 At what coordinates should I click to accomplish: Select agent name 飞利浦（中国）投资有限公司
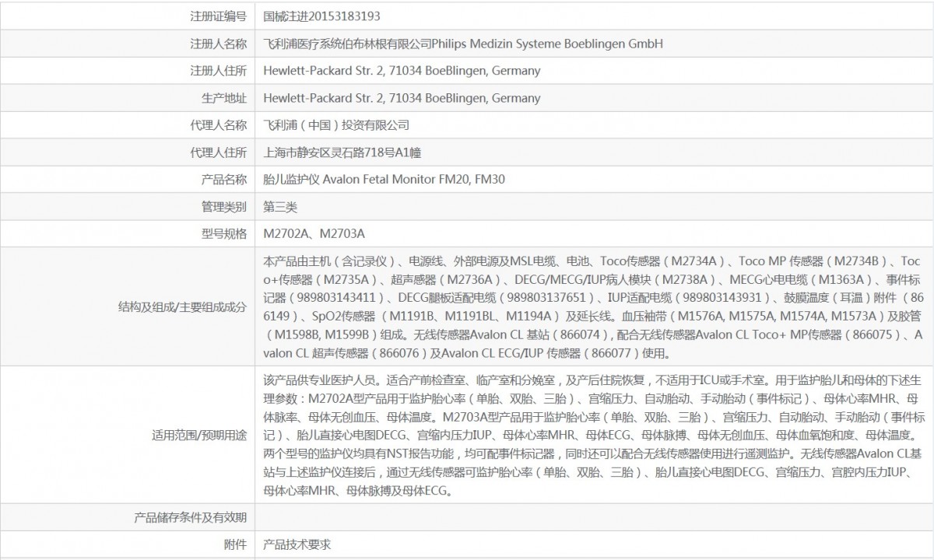337,125
